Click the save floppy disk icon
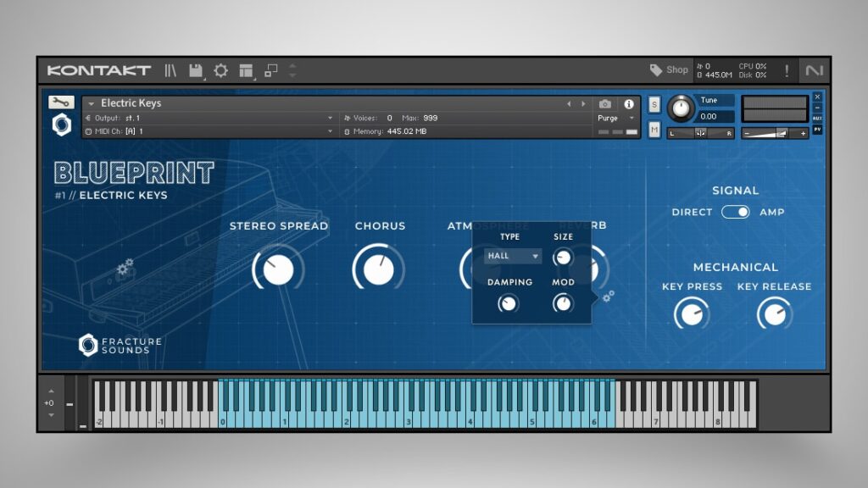Image resolution: width=868 pixels, height=488 pixels. (x=196, y=70)
